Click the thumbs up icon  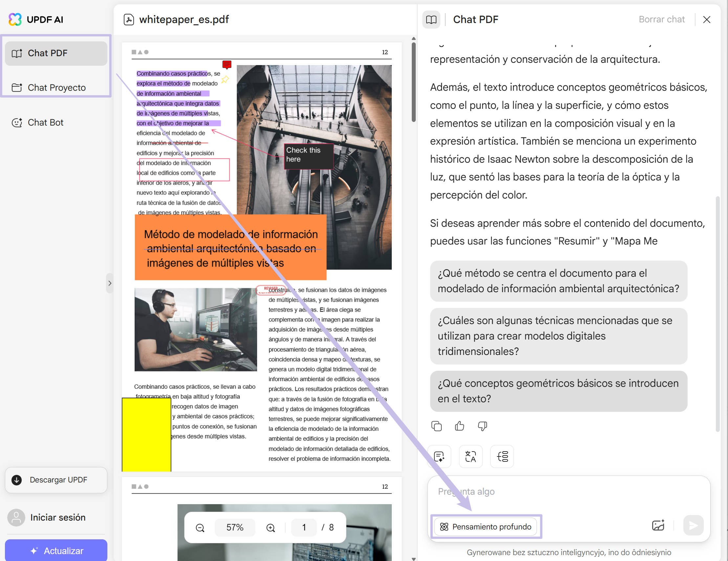[x=460, y=426]
